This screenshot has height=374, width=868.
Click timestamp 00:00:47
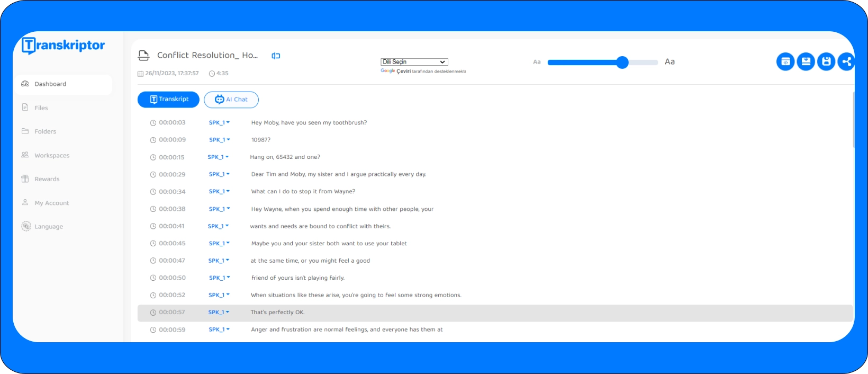168,261
